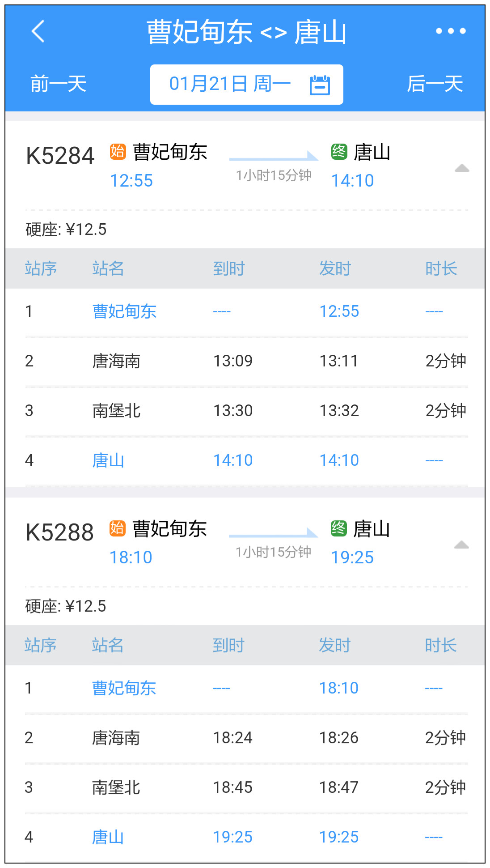Image resolution: width=490 pixels, height=868 pixels.
Task: Tap the back arrow icon
Action: [x=38, y=31]
